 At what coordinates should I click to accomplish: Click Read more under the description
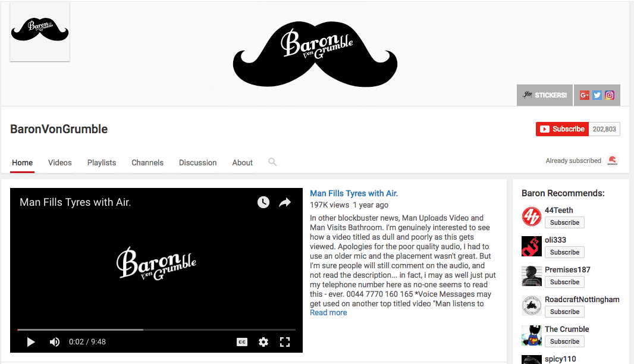click(x=328, y=313)
